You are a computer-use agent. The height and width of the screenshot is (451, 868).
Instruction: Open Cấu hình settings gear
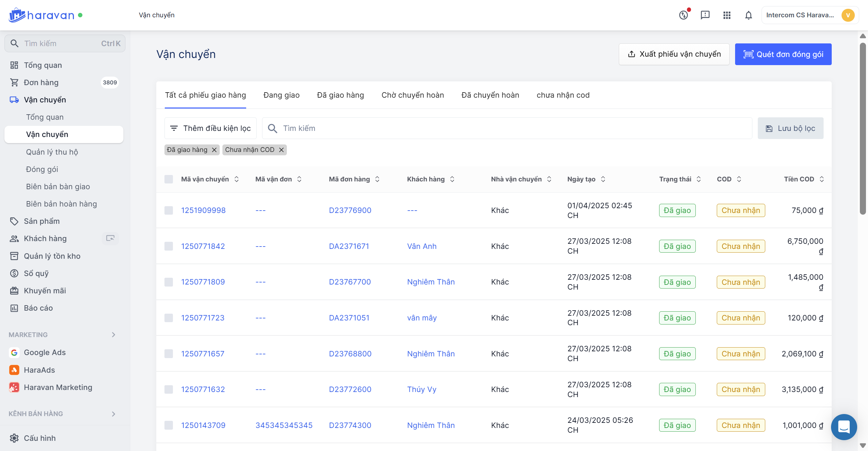pyautogui.click(x=14, y=438)
